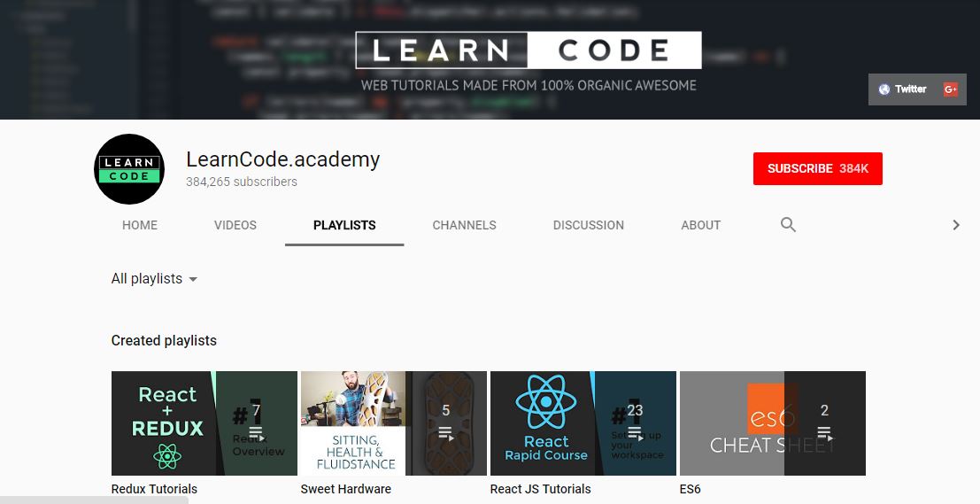980x504 pixels.
Task: Click the Redux Tutorials title link
Action: [x=154, y=489]
